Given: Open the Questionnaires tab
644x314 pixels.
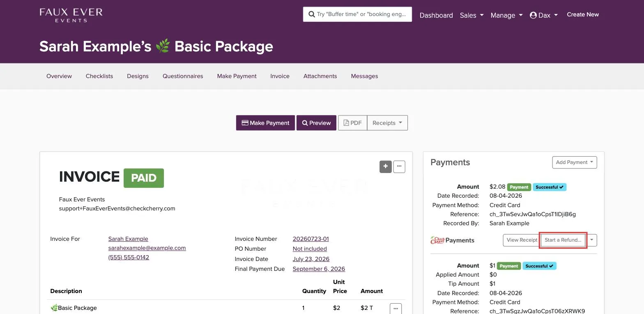Looking at the screenshot, I should point(183,76).
